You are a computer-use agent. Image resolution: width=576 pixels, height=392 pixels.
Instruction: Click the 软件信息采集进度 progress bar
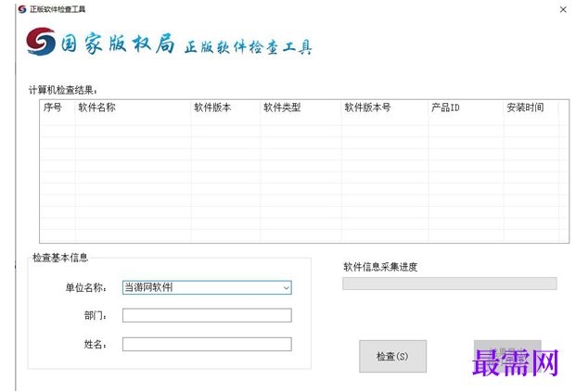(450, 284)
